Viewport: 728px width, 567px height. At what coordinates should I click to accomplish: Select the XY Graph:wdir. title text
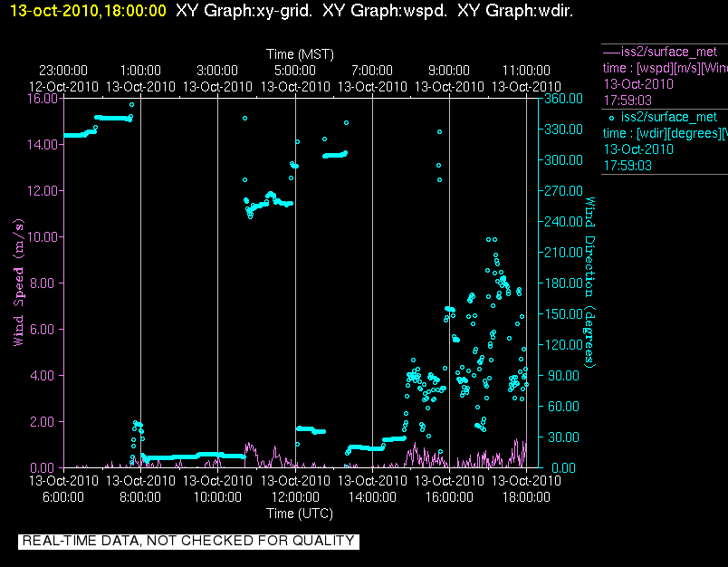click(x=515, y=11)
